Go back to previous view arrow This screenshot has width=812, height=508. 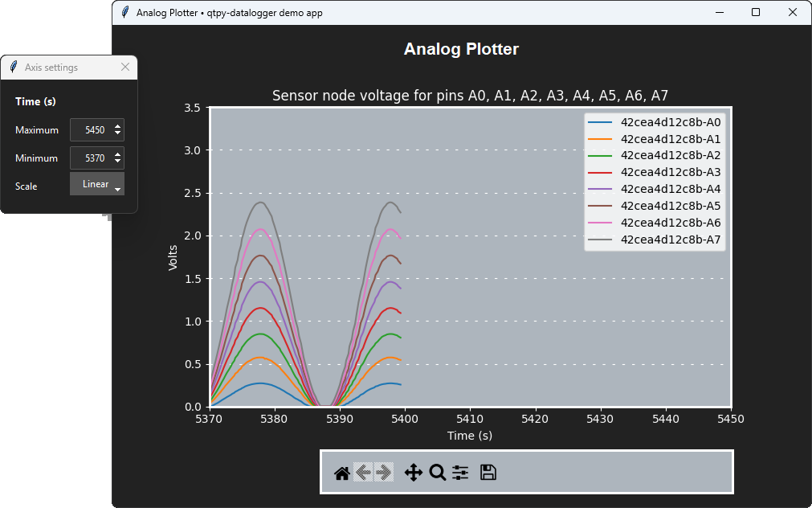click(x=364, y=473)
